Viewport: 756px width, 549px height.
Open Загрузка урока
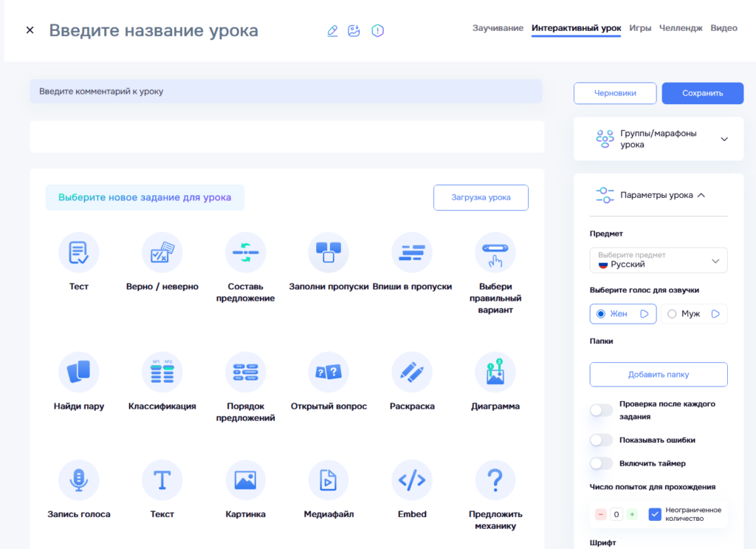coord(481,197)
